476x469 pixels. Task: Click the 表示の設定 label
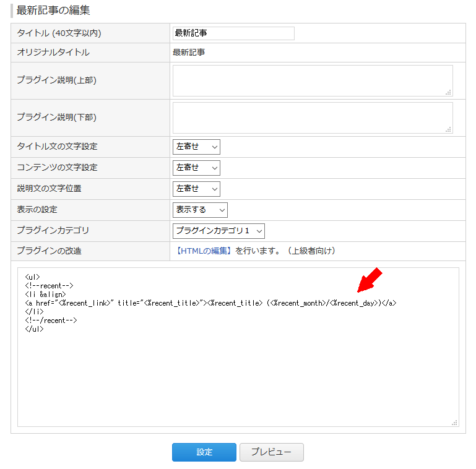coord(37,210)
